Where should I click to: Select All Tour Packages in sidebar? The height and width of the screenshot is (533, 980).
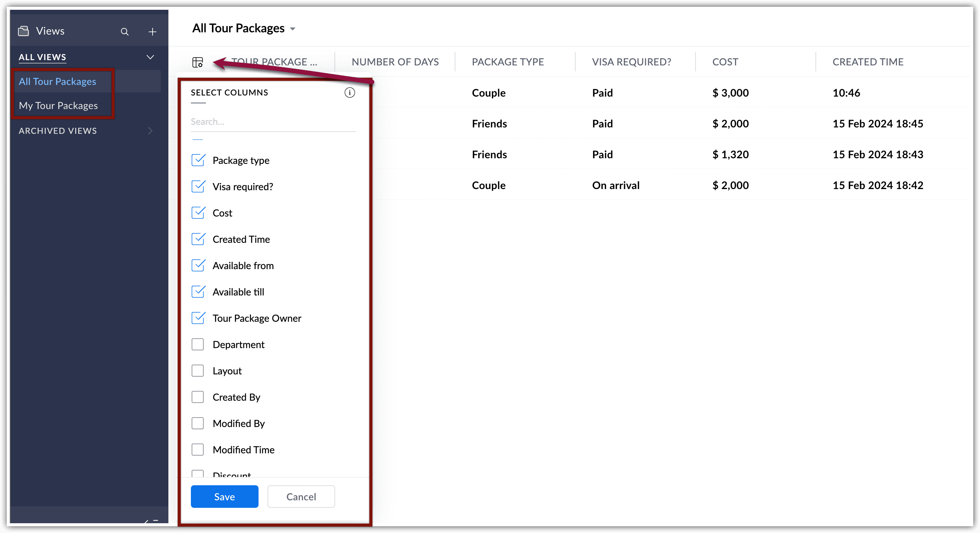[57, 82]
